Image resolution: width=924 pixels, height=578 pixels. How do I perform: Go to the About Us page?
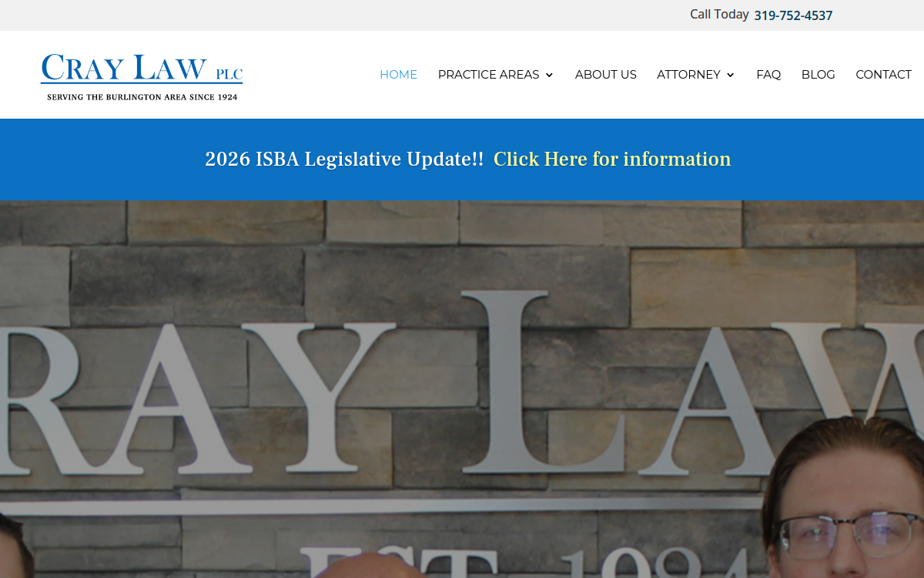point(606,75)
